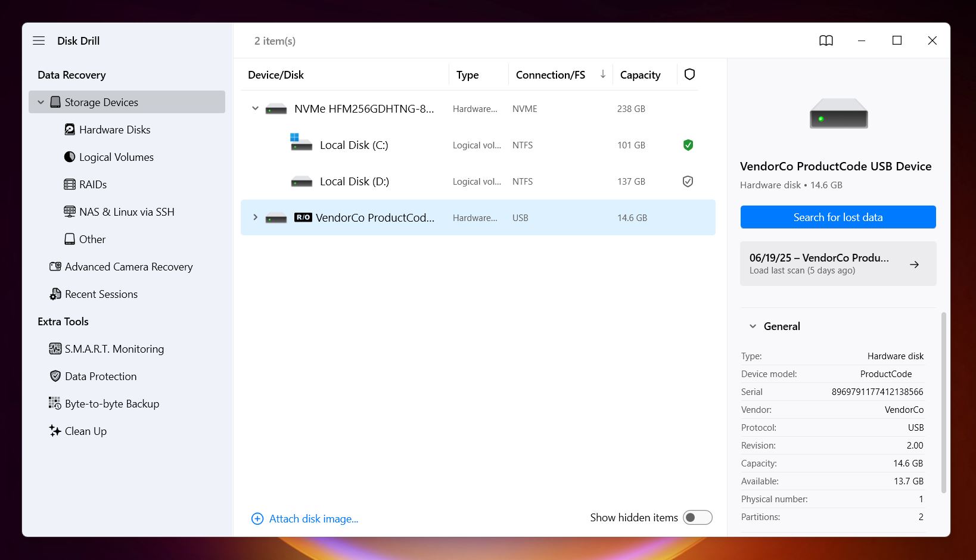The width and height of the screenshot is (976, 560).
Task: Click the RAIDs icon in sidebar
Action: pos(70,184)
